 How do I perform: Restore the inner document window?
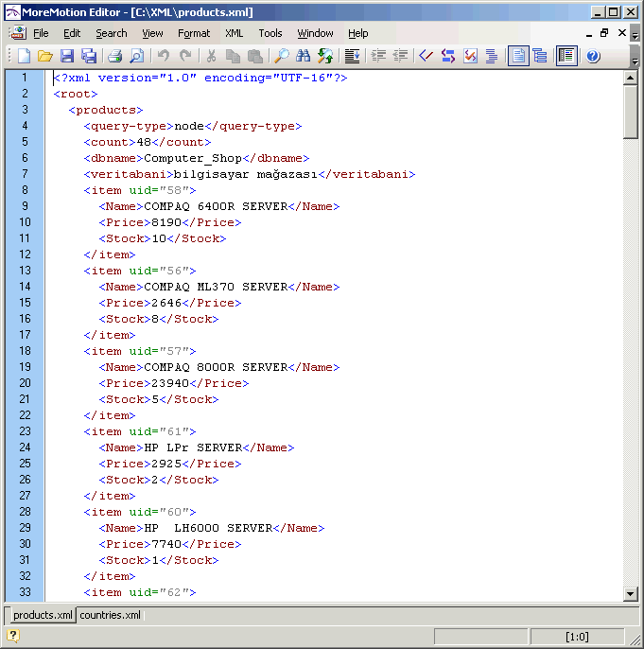point(604,33)
